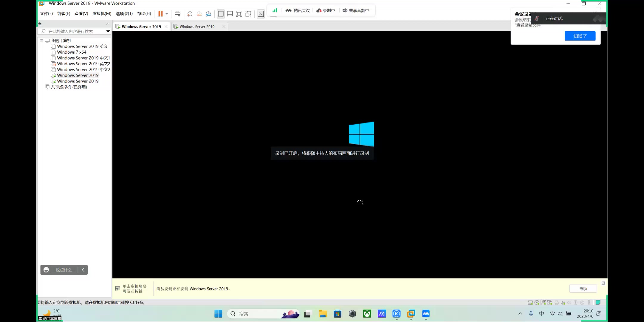The height and width of the screenshot is (322, 644).
Task: Click Send Ctrl+Alt+Del toolbar icon
Action: 177,14
